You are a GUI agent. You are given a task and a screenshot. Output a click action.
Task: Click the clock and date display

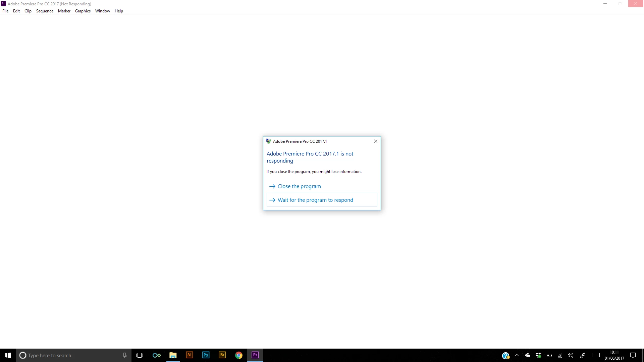(614, 355)
